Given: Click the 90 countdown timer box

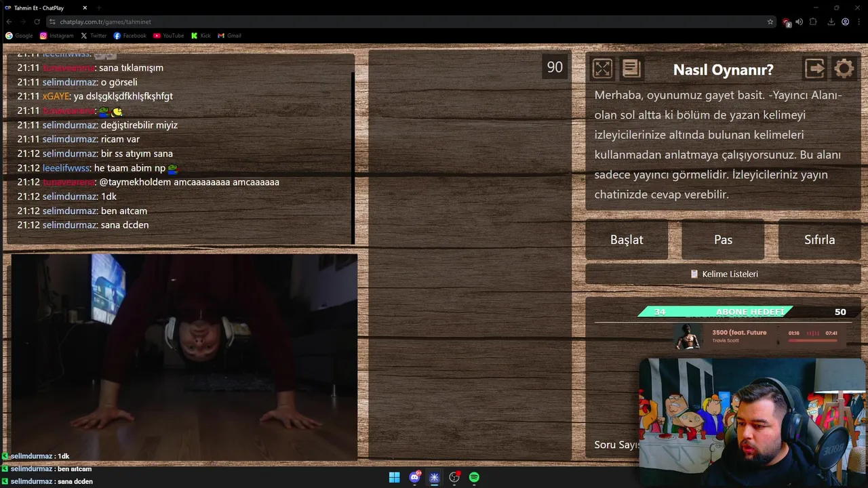Looking at the screenshot, I should pyautogui.click(x=555, y=67).
